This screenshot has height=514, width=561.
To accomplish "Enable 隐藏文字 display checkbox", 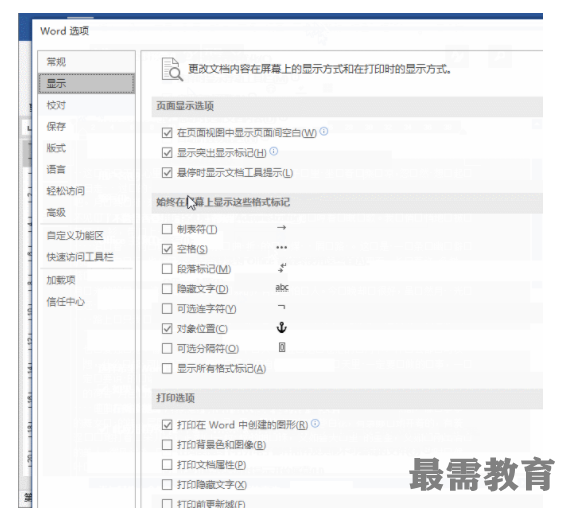I will point(167,289).
